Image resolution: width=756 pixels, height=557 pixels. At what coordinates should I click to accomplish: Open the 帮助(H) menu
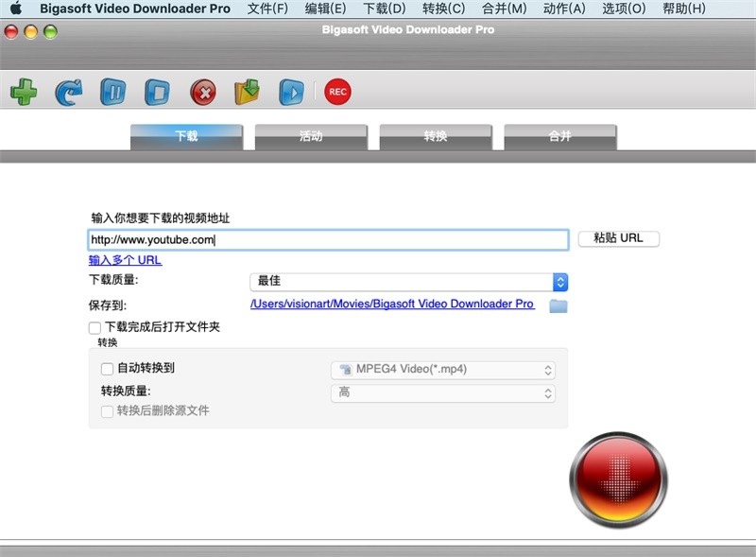684,9
